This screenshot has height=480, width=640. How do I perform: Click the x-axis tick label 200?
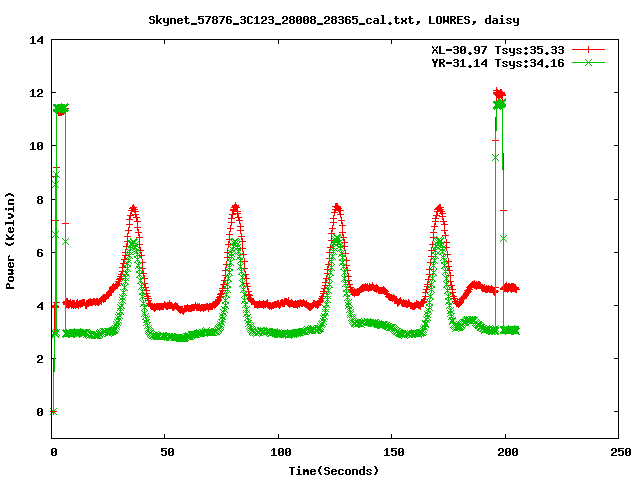pos(507,452)
